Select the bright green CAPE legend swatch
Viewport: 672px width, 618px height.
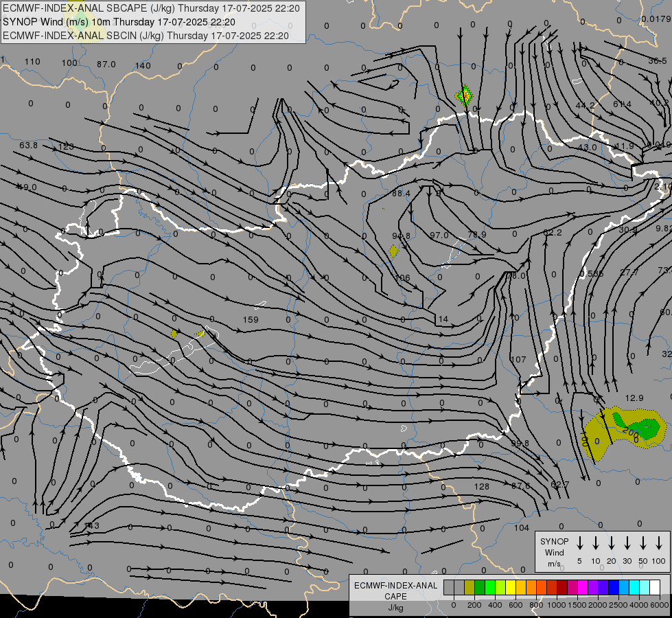(x=490, y=588)
